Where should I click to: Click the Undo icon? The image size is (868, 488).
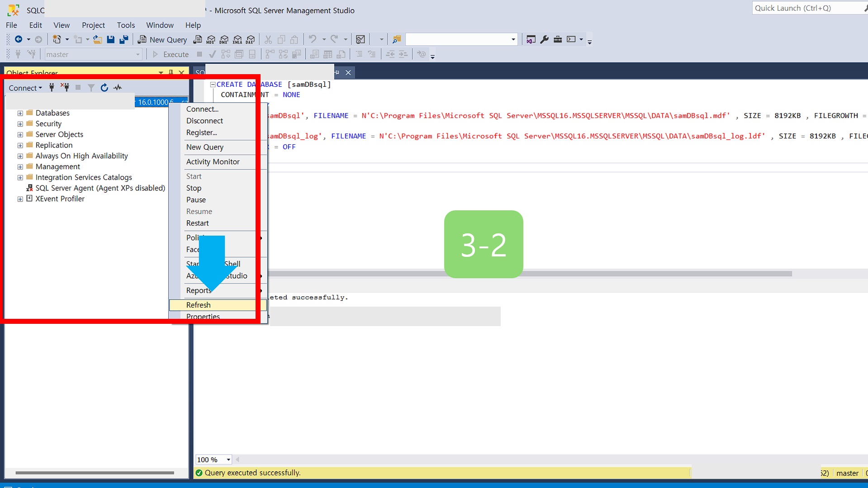click(312, 39)
